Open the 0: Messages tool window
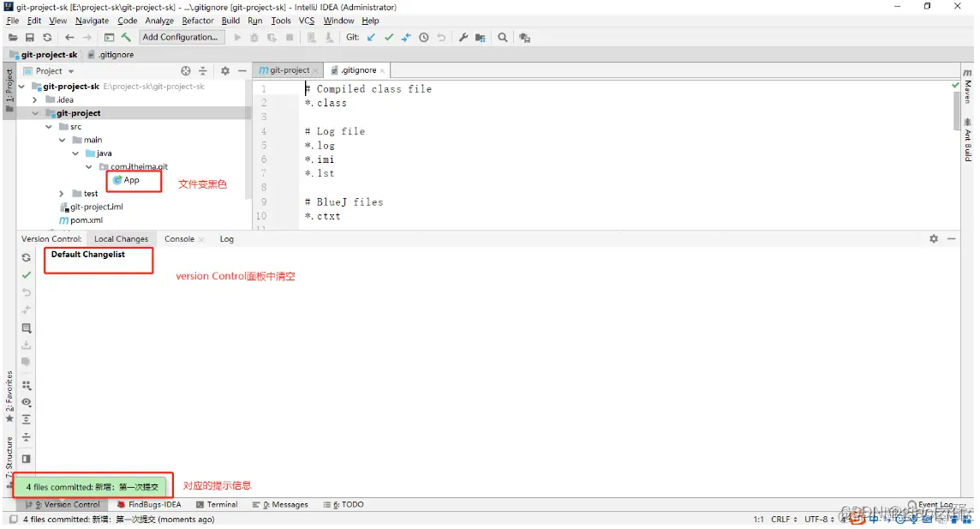This screenshot has height=529, width=980. (x=281, y=505)
